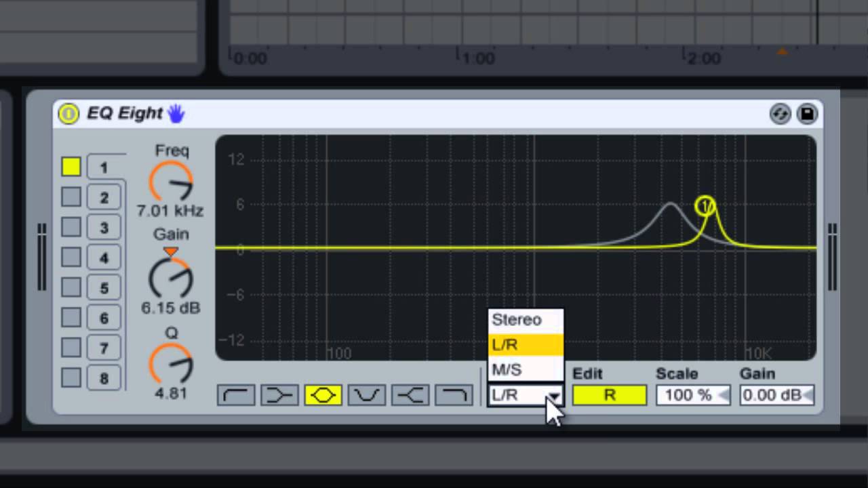
Task: Select the high shelf filter type
Action: click(x=410, y=395)
